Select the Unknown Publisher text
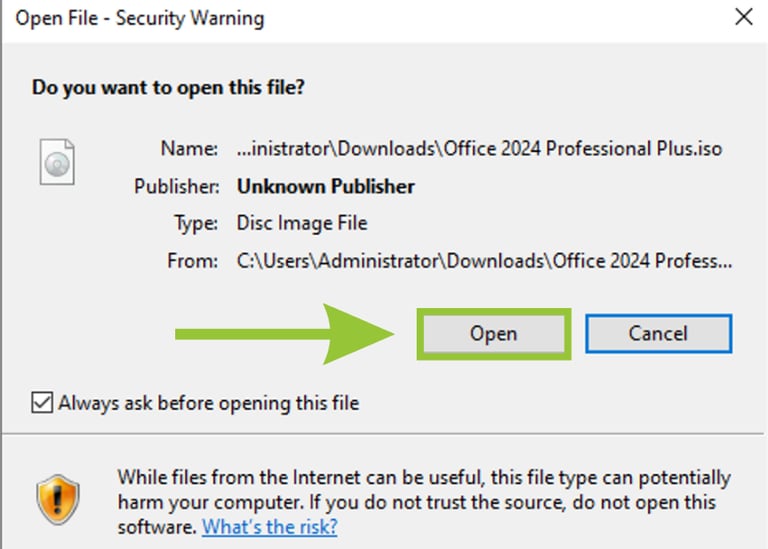768x549 pixels. [326, 186]
